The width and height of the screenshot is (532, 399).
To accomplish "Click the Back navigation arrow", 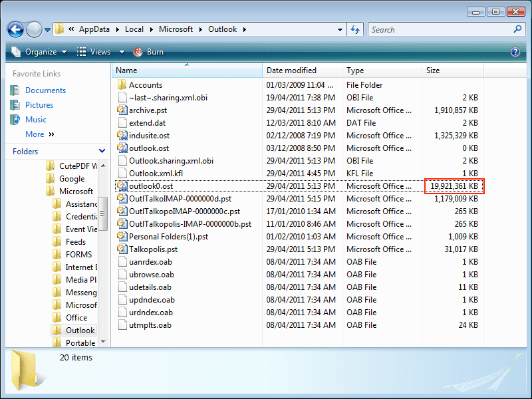I will (x=15, y=29).
